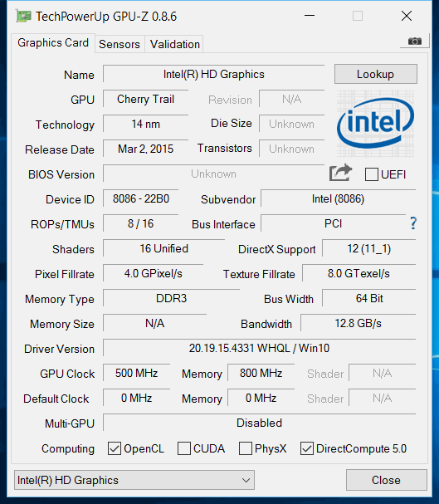Minimize the GPU-Z window
The width and height of the screenshot is (439, 504).
tap(310, 16)
